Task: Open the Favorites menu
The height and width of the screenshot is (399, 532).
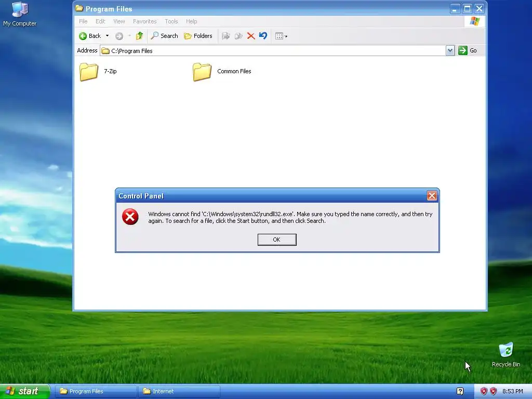Action: [x=145, y=21]
